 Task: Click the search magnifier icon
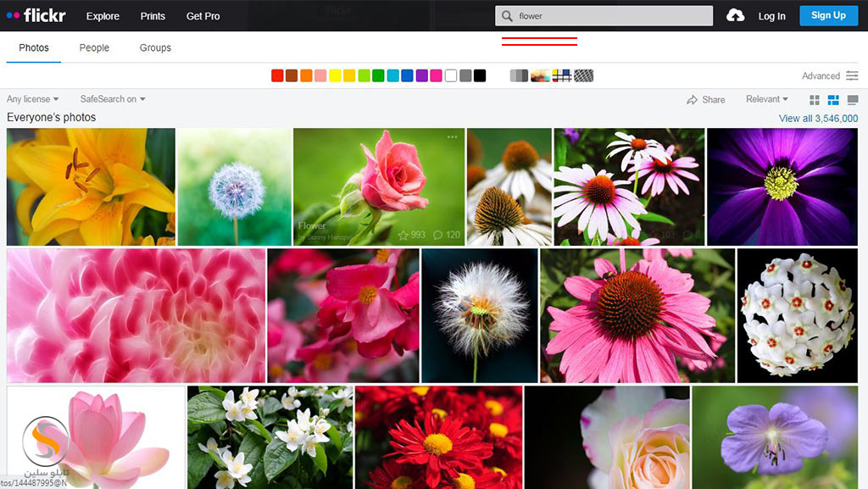coord(507,16)
